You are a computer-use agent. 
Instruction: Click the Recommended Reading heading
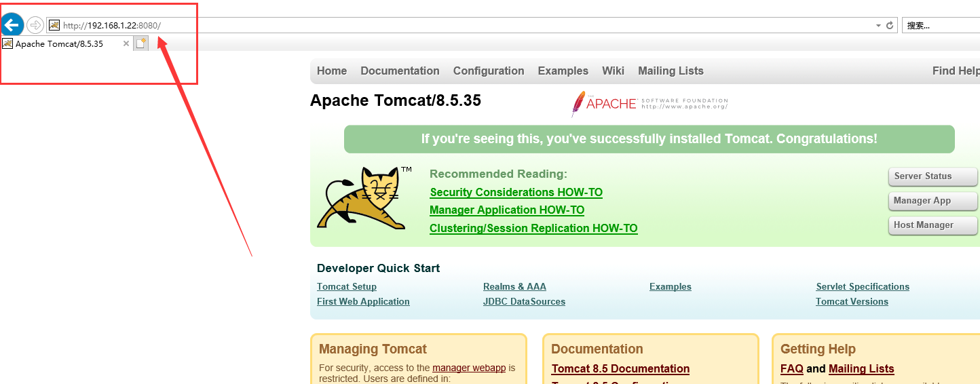tap(498, 174)
